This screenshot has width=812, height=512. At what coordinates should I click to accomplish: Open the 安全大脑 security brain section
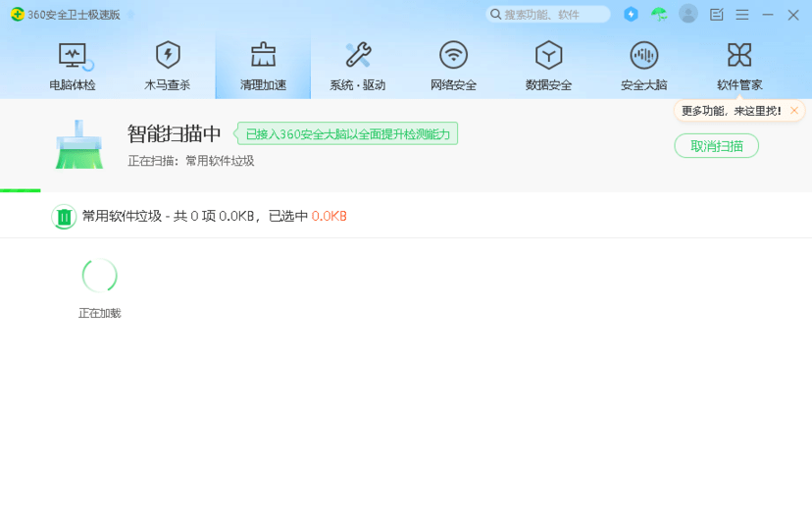point(643,67)
